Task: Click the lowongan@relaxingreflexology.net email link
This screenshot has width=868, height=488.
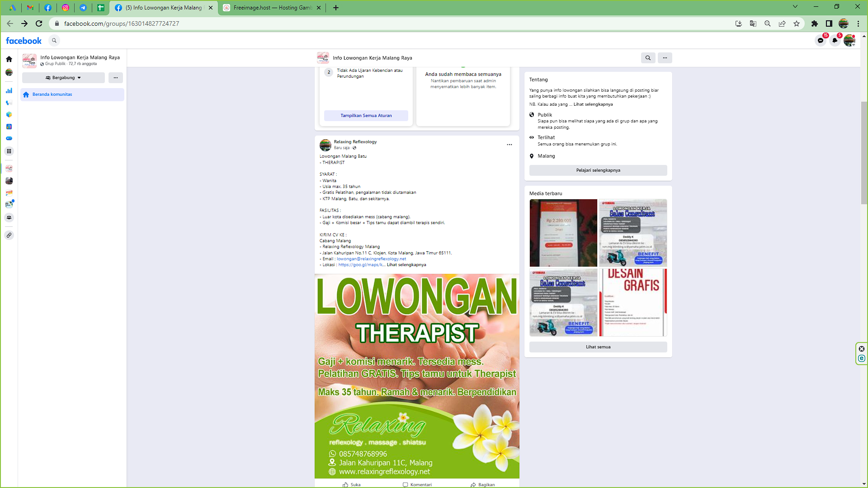Action: [x=371, y=259]
